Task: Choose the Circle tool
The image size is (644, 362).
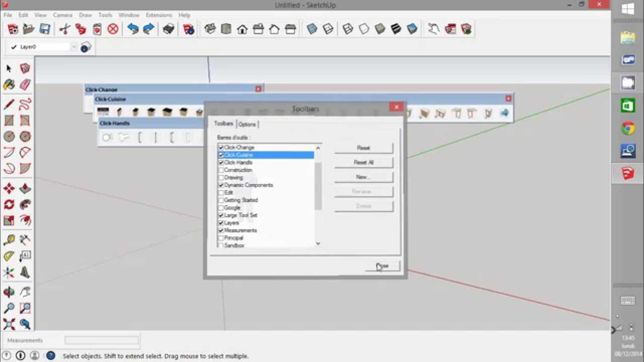Action: [x=9, y=136]
